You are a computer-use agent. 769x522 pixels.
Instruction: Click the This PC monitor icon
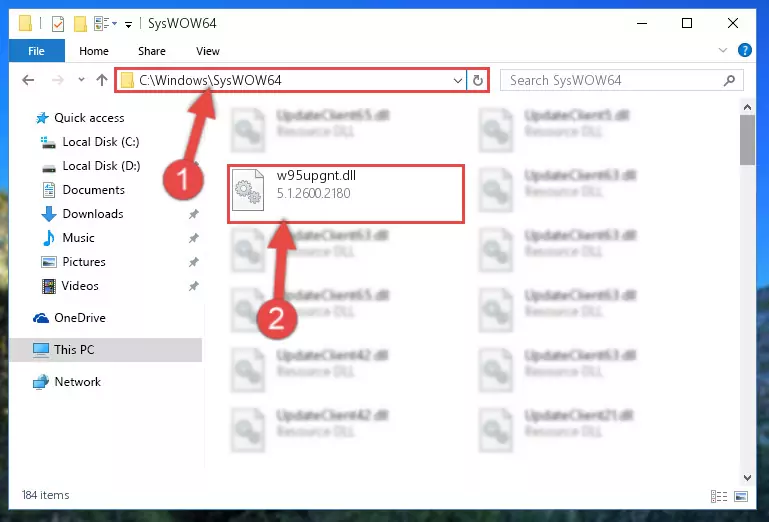click(41, 350)
